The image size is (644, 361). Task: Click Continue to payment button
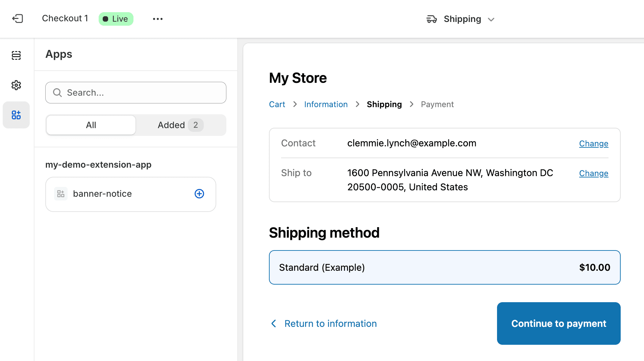click(558, 323)
